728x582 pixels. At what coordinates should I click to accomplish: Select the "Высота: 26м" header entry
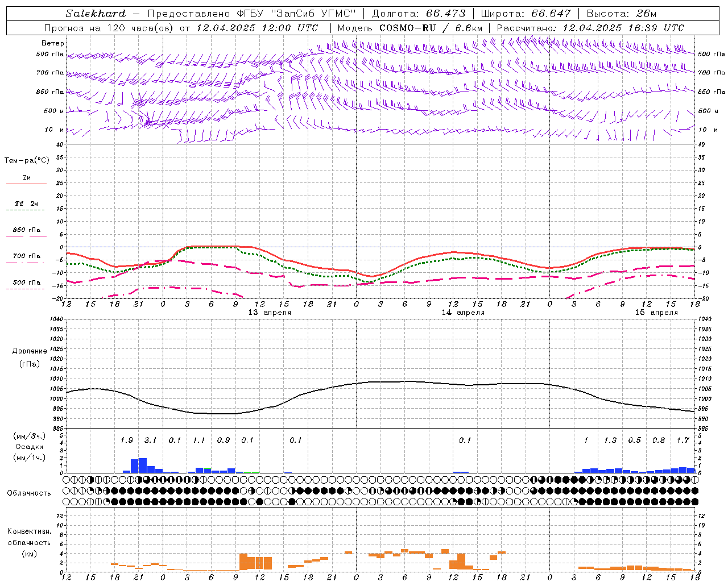pos(621,14)
